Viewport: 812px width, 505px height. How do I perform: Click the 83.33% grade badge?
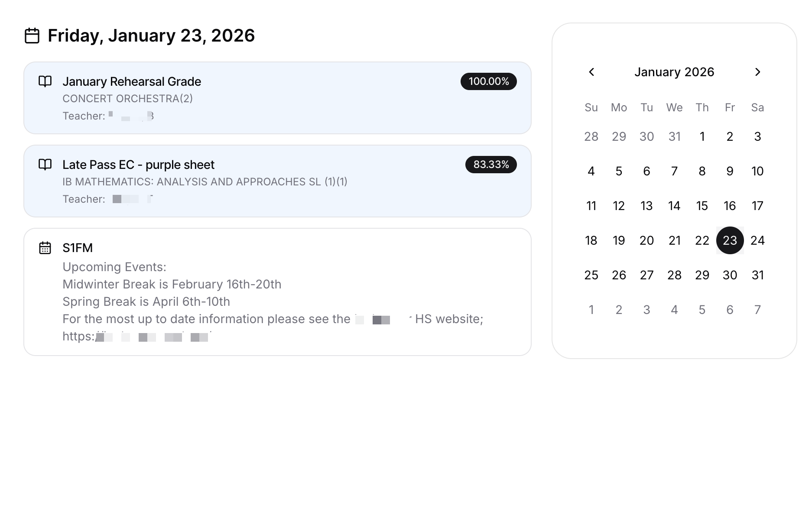490,165
